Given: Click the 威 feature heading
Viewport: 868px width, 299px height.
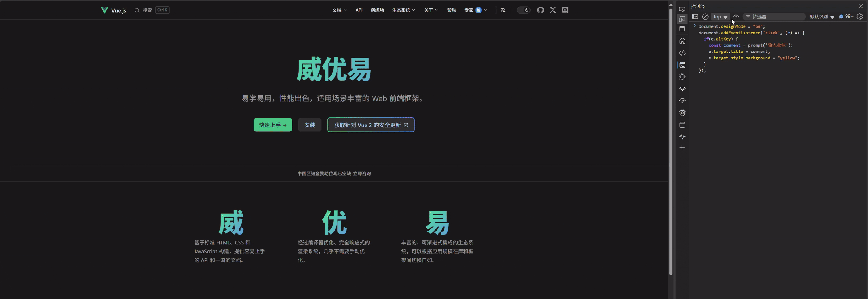Looking at the screenshot, I should coord(231,222).
